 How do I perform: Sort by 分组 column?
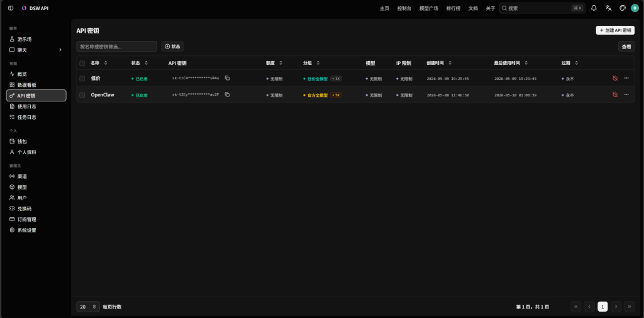(311, 63)
